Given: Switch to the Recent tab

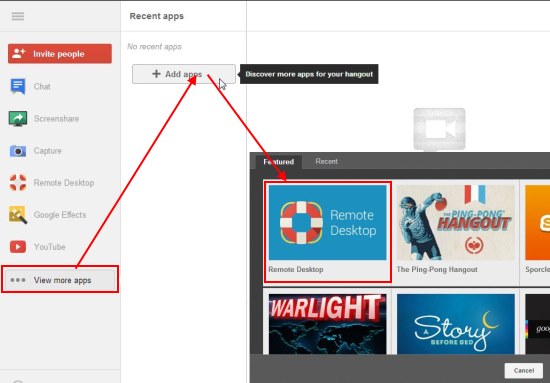Looking at the screenshot, I should (x=327, y=161).
